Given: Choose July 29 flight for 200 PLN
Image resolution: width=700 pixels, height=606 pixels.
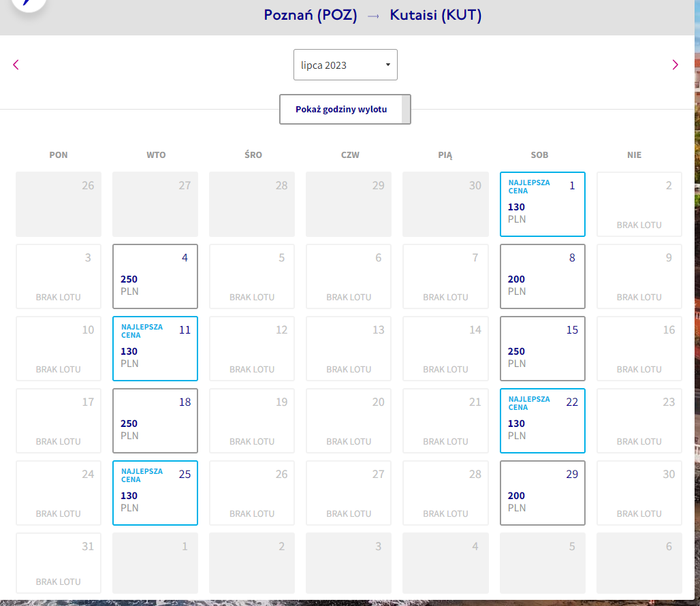Looking at the screenshot, I should 543,493.
